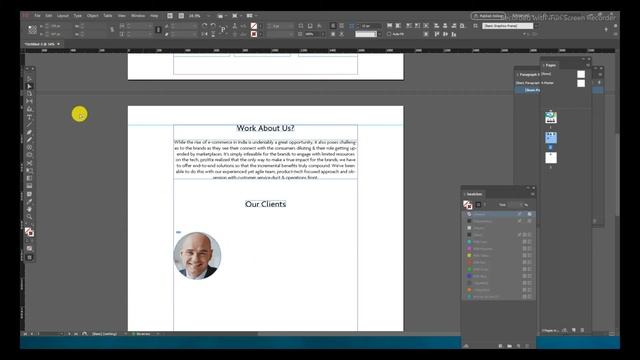Open the Screen Mode options
The height and width of the screenshot is (360, 640).
tap(236, 16)
